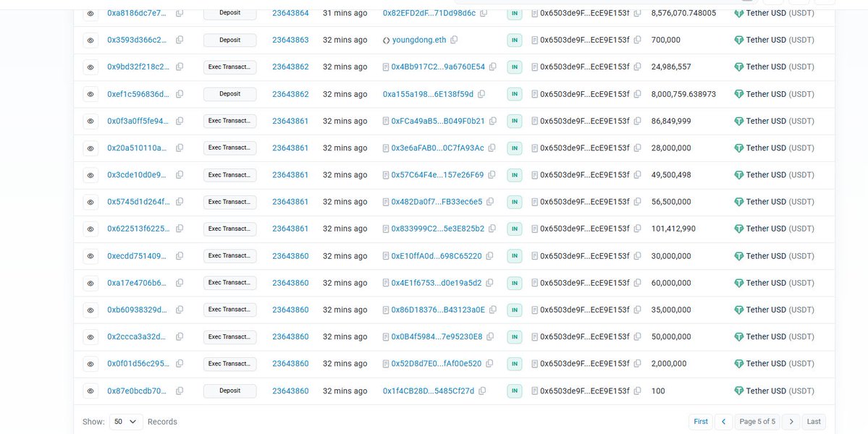The image size is (868, 434).
Task: Open Tether USD token in the 24,986,557 row
Action: (774, 67)
